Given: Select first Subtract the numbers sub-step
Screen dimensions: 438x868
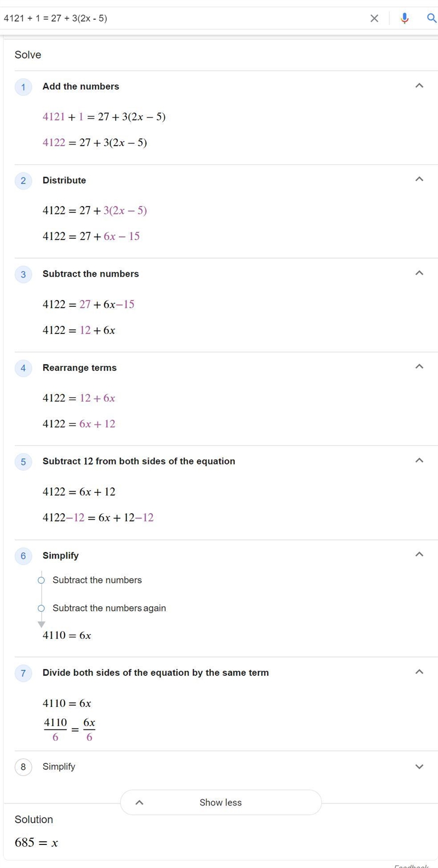Looking at the screenshot, I should pos(97,580).
